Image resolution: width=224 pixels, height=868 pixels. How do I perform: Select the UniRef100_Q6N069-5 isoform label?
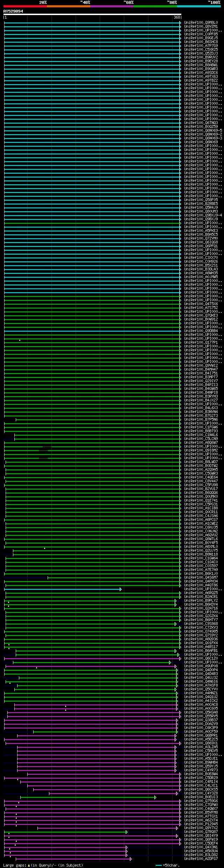tap(203, 131)
